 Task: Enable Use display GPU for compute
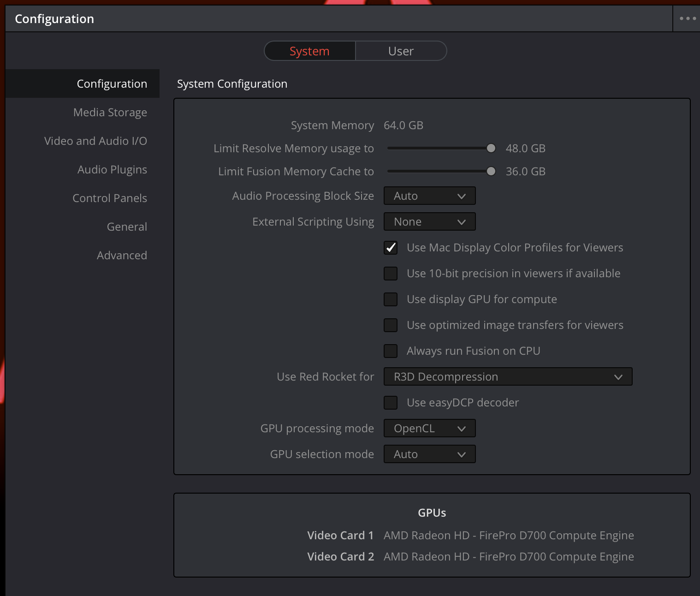pos(391,299)
